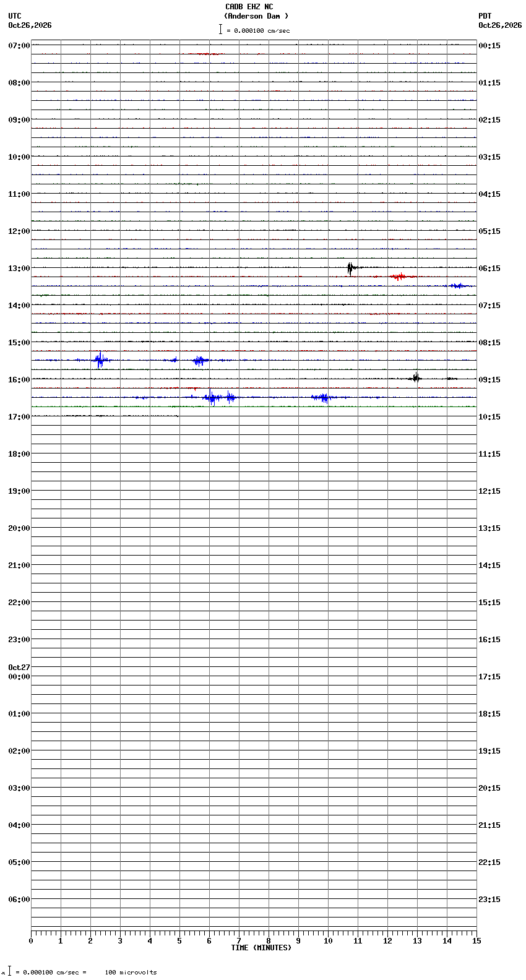Click the top-right "PDT" label

pyautogui.click(x=485, y=16)
